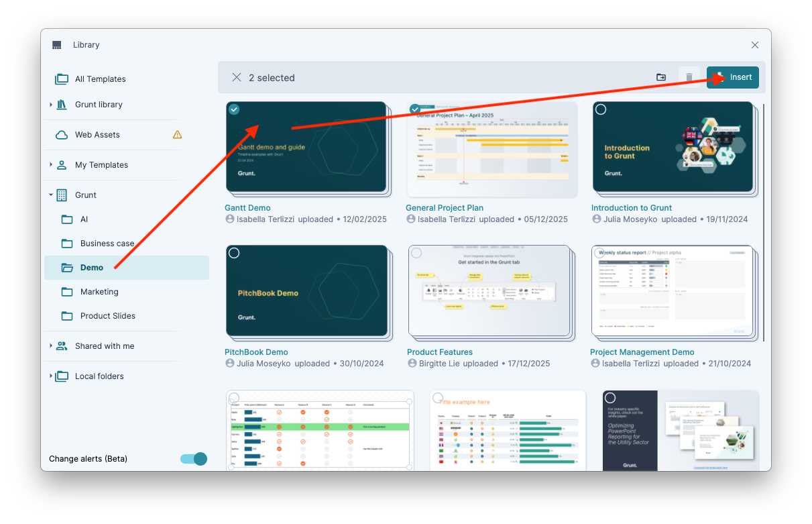Select the 'Title example here' template checkbox
812x524 pixels.
click(438, 398)
